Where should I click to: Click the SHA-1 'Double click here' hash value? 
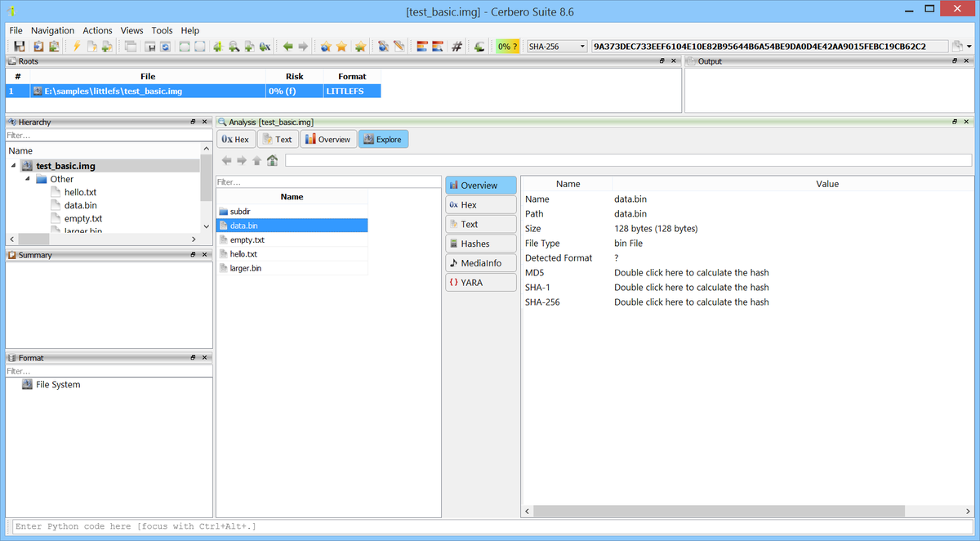(x=692, y=288)
